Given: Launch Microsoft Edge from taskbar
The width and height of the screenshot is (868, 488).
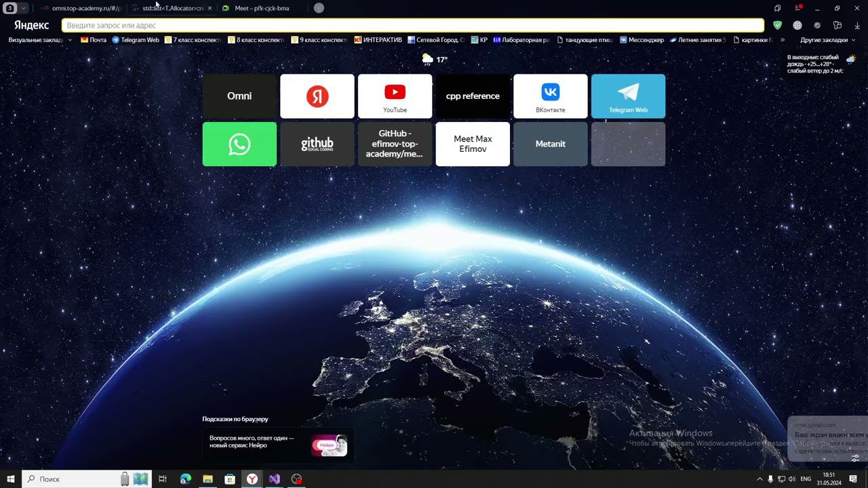Looking at the screenshot, I should pos(186,479).
